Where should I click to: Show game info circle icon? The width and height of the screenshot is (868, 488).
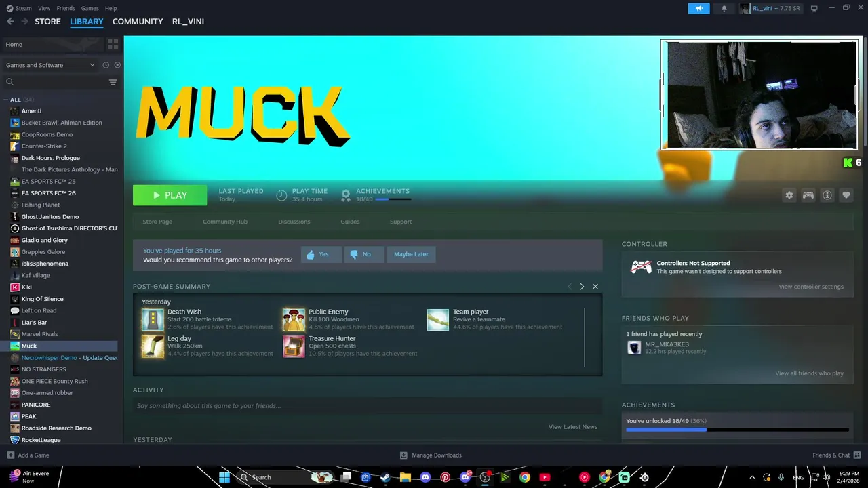[x=827, y=195]
